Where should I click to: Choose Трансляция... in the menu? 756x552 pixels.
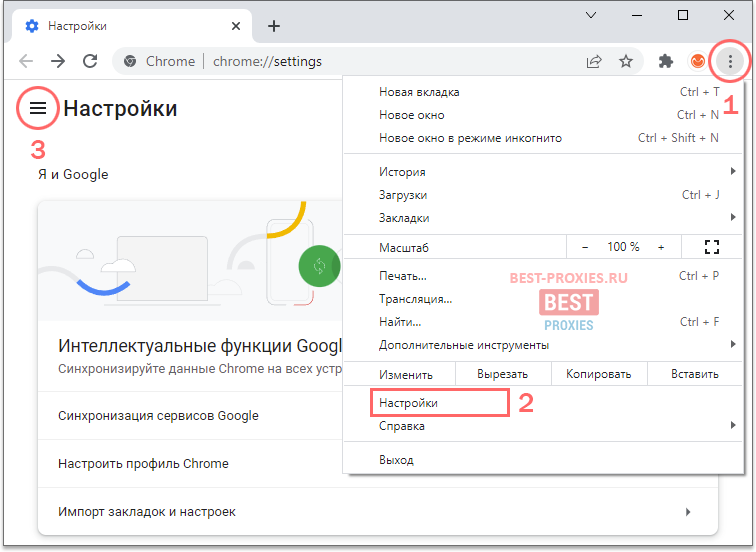tap(543, 299)
